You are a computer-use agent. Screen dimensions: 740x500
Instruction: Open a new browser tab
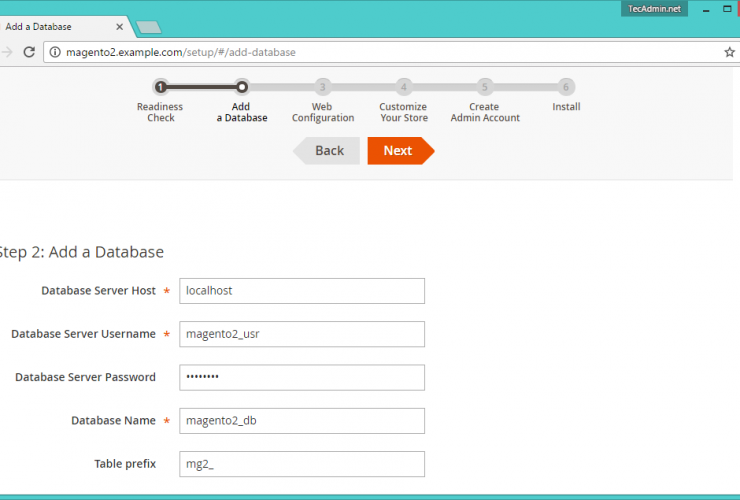[x=148, y=27]
